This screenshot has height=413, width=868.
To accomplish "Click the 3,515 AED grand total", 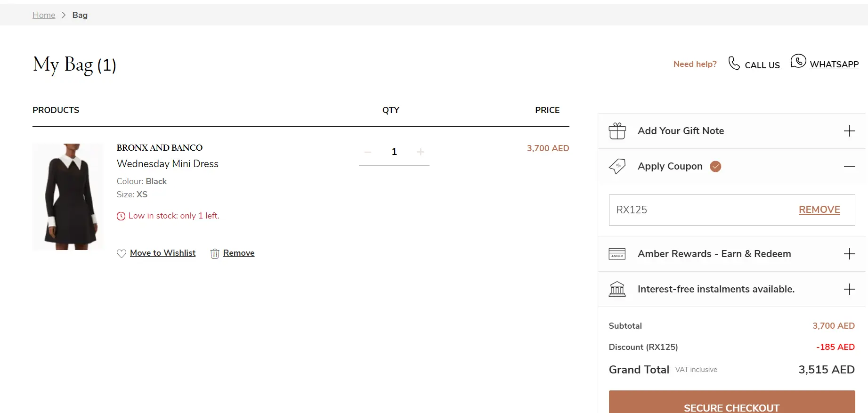I will (x=826, y=370).
